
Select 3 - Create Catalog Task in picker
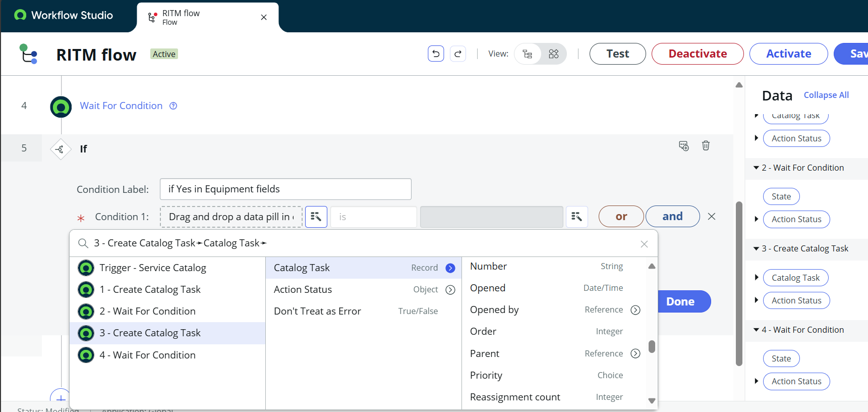[167, 333]
